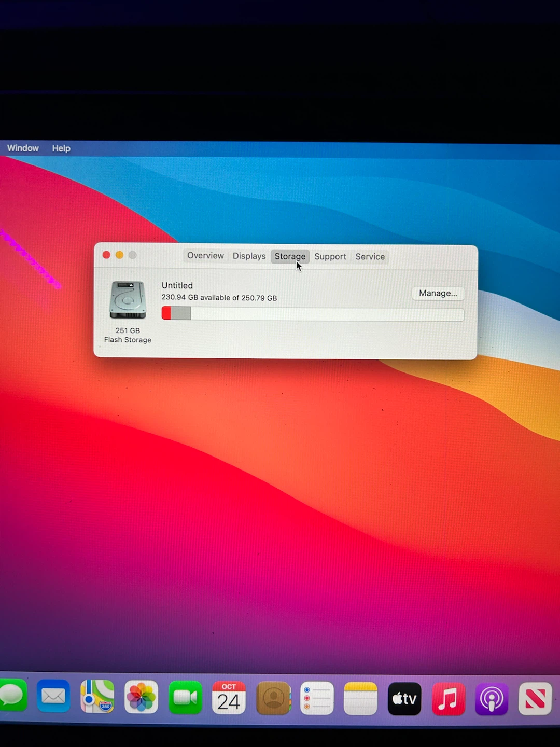
Task: Click '230.94 GB available of 250.79 GB'
Action: (x=219, y=298)
